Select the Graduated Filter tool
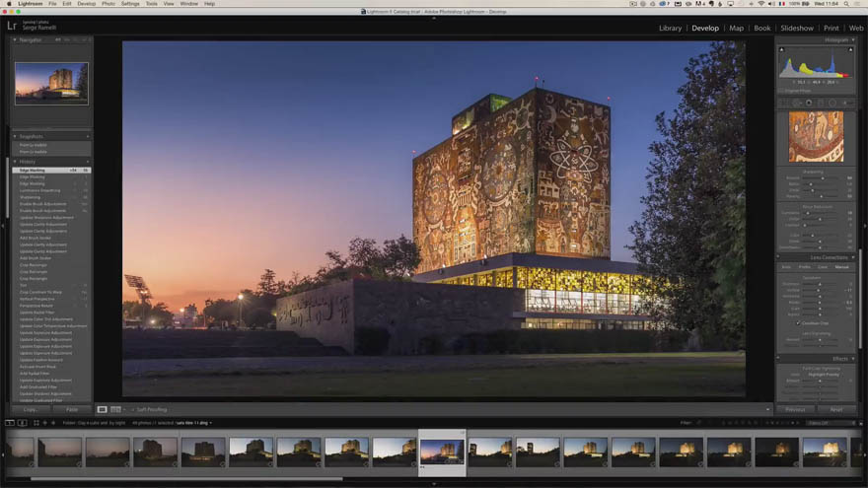 tap(821, 103)
